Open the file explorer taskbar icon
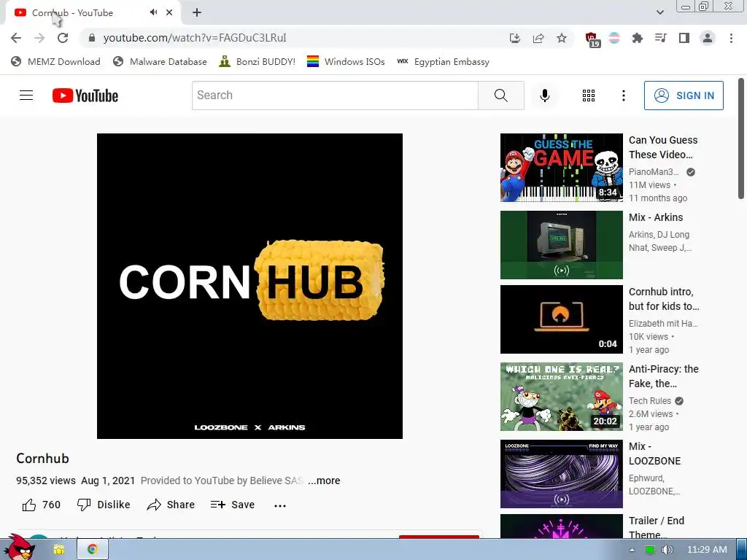Screen dimensions: 747x560 [x=59, y=550]
